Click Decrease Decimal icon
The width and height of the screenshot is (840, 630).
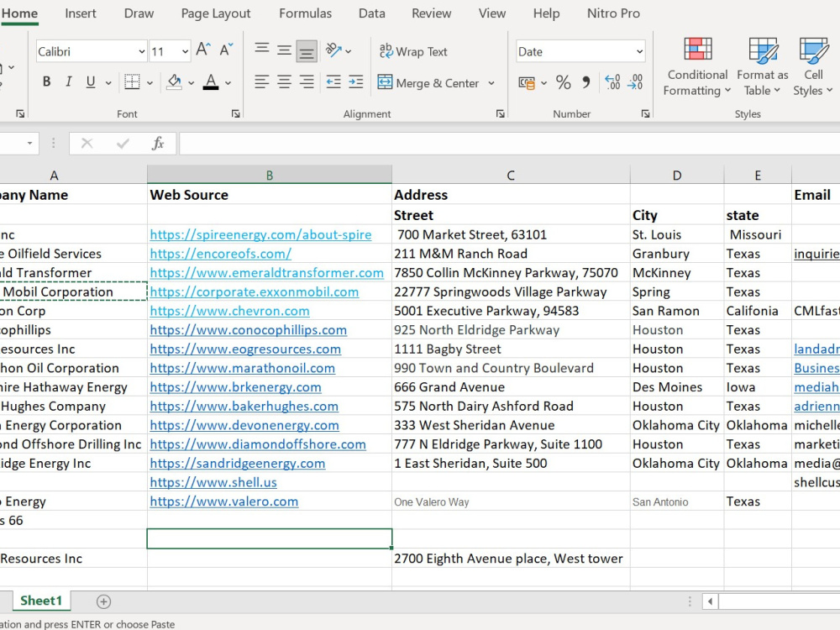coord(635,82)
